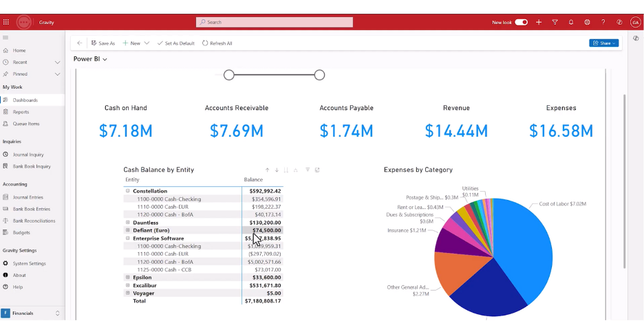Open the app launcher waffle icon
This screenshot has width=644, height=334.
pos(6,22)
